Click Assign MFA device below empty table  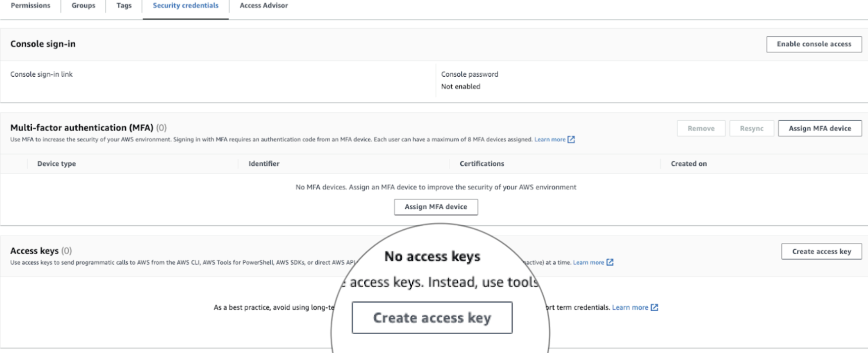click(x=436, y=207)
